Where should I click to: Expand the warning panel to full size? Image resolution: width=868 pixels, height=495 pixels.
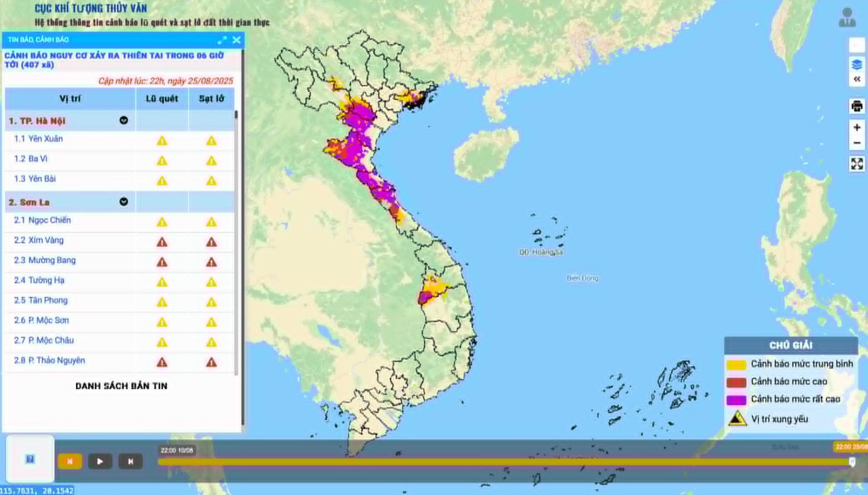tap(222, 40)
